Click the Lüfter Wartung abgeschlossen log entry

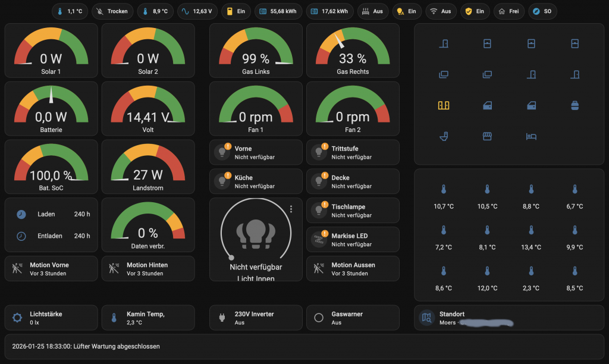point(86,347)
